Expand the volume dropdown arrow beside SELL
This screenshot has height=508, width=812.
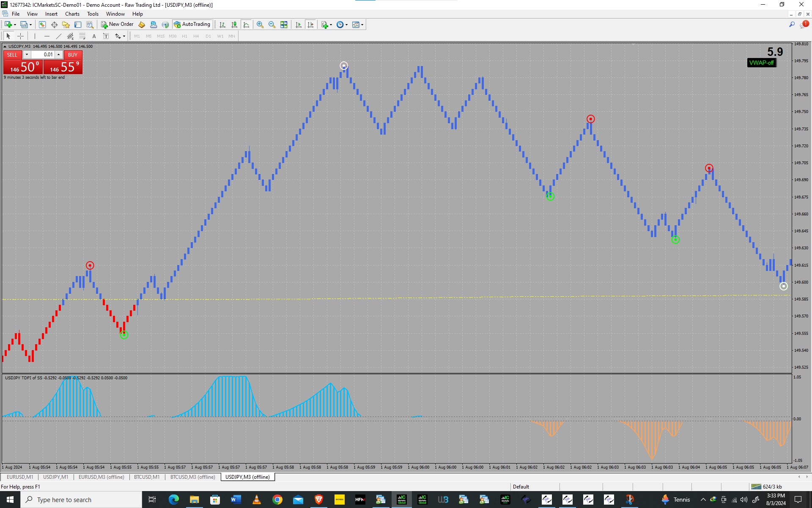[27, 55]
